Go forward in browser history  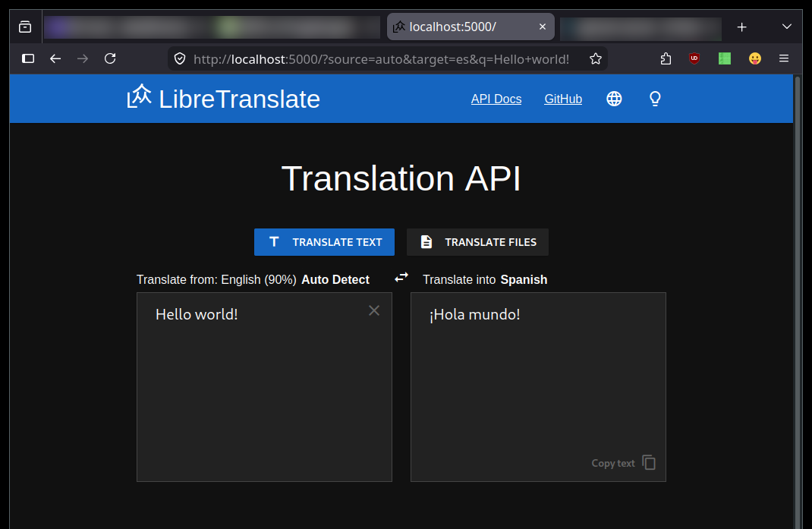point(83,58)
